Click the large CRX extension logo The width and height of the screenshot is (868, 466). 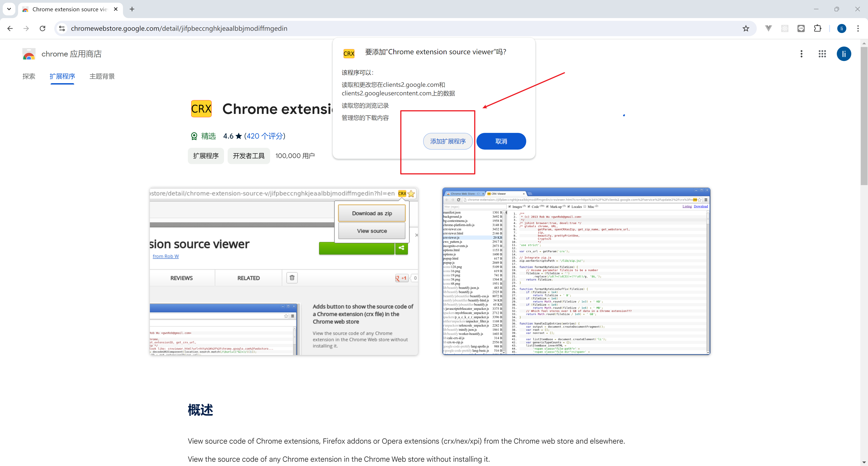[x=201, y=109]
